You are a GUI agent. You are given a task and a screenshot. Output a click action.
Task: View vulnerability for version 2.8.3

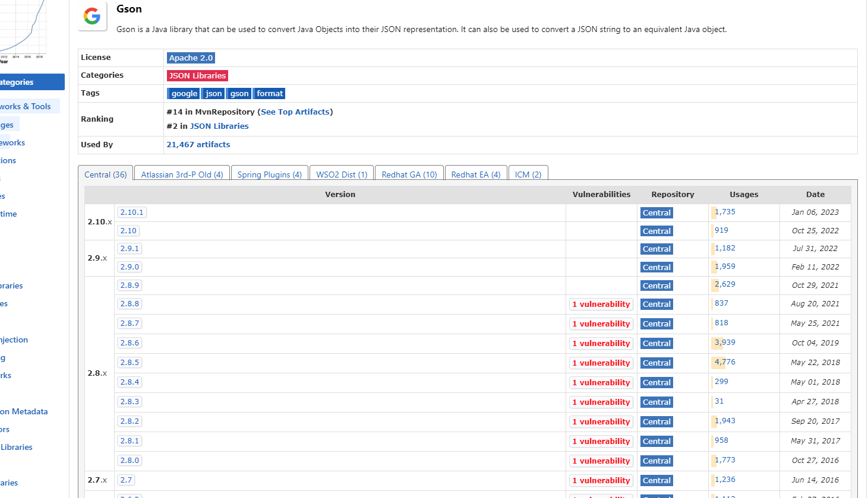click(601, 402)
